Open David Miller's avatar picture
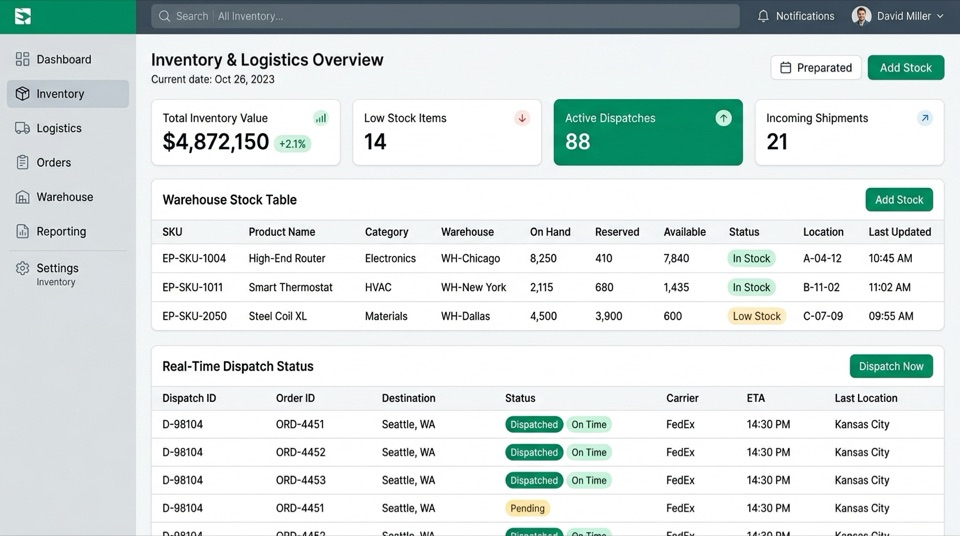Screen dimensions: 960x536 click(x=861, y=16)
